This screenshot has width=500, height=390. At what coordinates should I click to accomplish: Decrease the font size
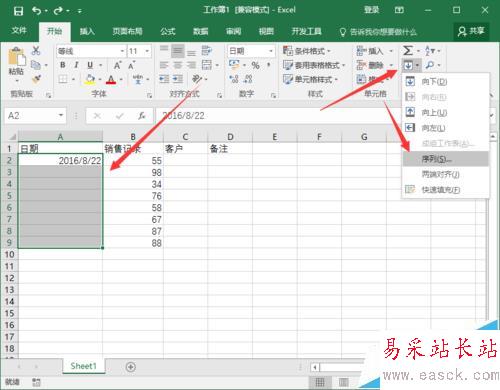[x=132, y=65]
